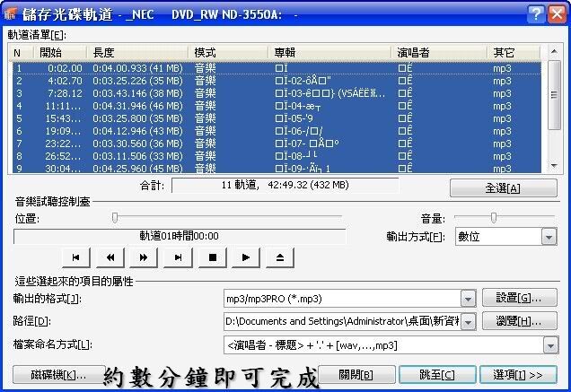
Task: Click the track list scrollbar up arrow
Action: click(554, 51)
